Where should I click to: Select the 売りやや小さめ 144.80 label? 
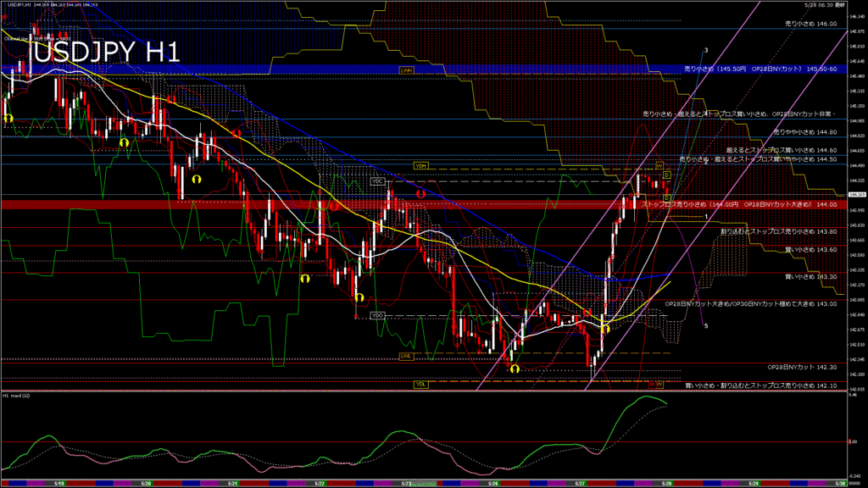(x=805, y=132)
